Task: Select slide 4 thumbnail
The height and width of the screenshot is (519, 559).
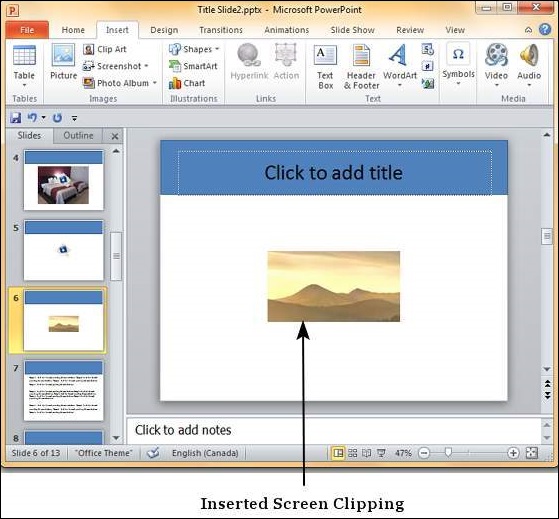Action: (63, 180)
